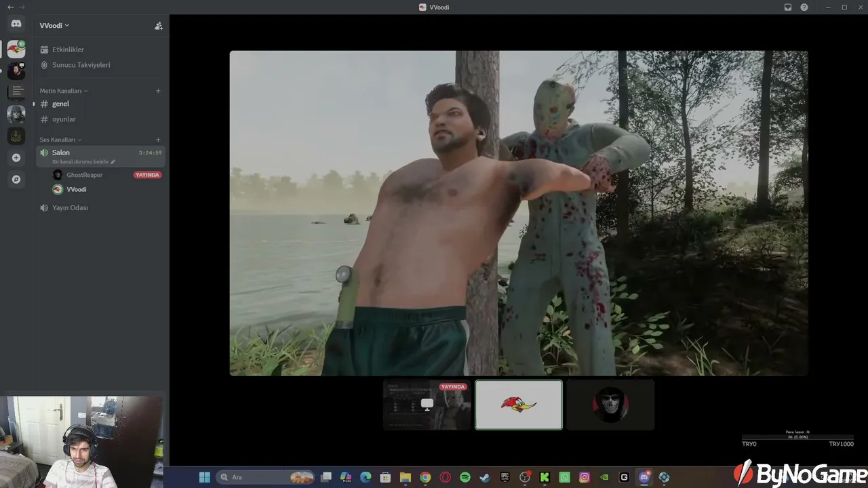Invite people to the VVoodi server
This screenshot has width=868, height=488.
pos(159,26)
